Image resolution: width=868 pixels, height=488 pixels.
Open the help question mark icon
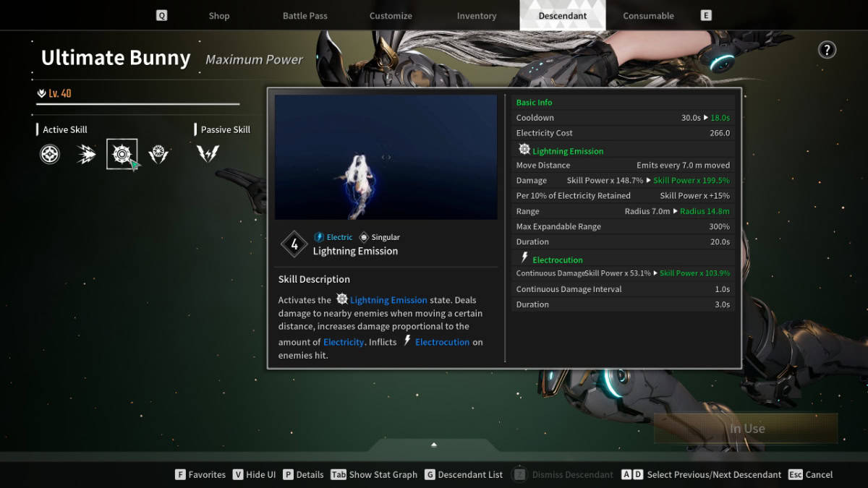click(827, 49)
